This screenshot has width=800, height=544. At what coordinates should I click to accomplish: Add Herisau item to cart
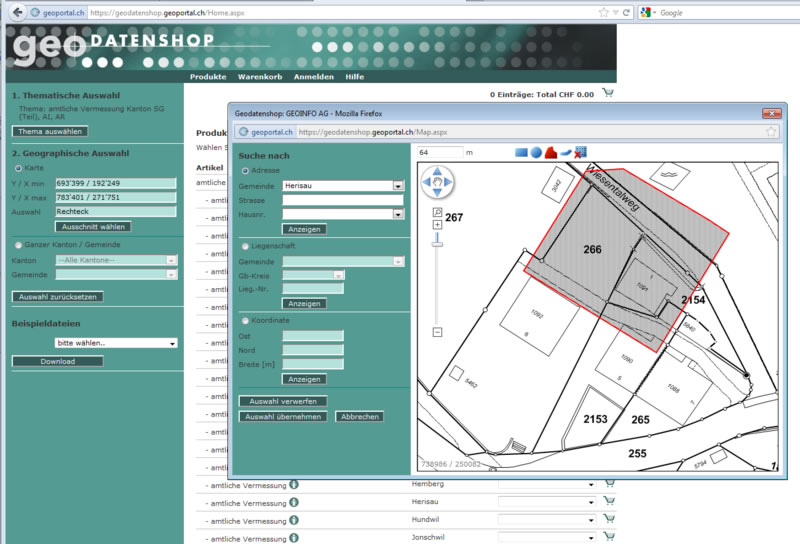609,501
